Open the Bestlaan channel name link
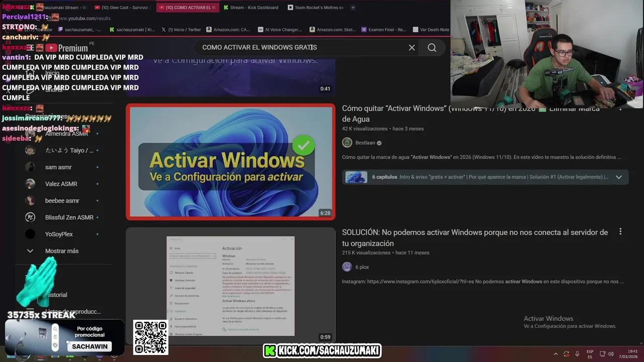The width and height of the screenshot is (644, 362). [x=365, y=143]
